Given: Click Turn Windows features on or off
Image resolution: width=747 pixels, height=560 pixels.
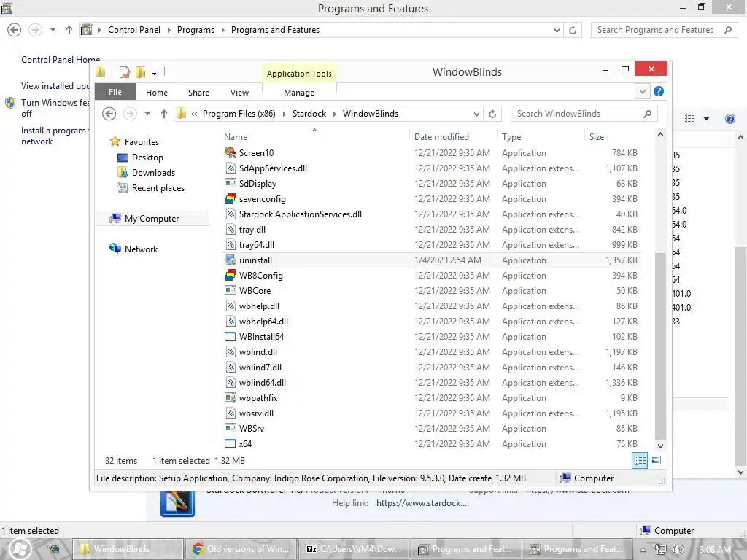Looking at the screenshot, I should [55, 108].
